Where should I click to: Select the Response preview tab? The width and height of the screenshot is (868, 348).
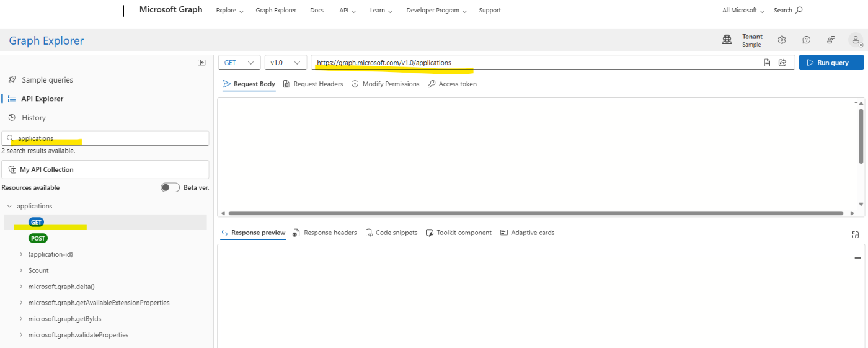click(x=253, y=233)
